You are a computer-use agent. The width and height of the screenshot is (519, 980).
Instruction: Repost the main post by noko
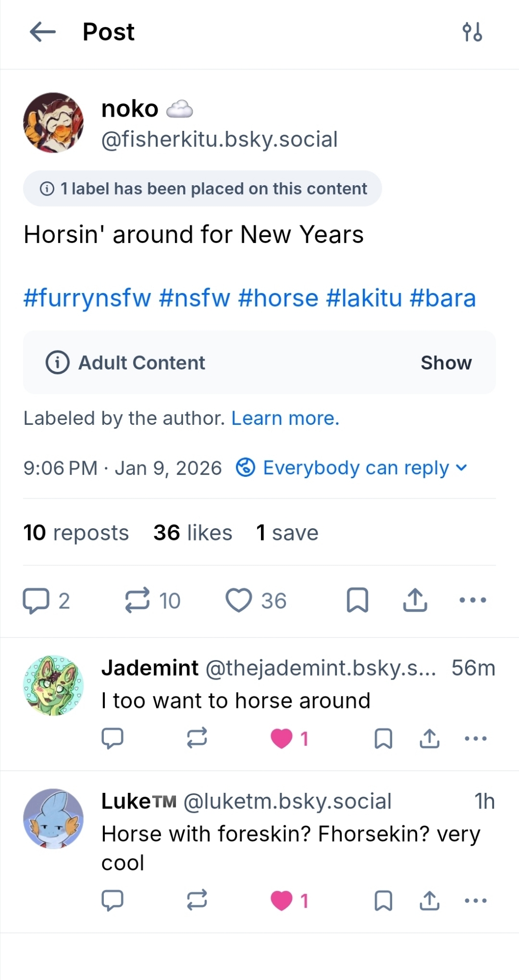[x=138, y=600]
